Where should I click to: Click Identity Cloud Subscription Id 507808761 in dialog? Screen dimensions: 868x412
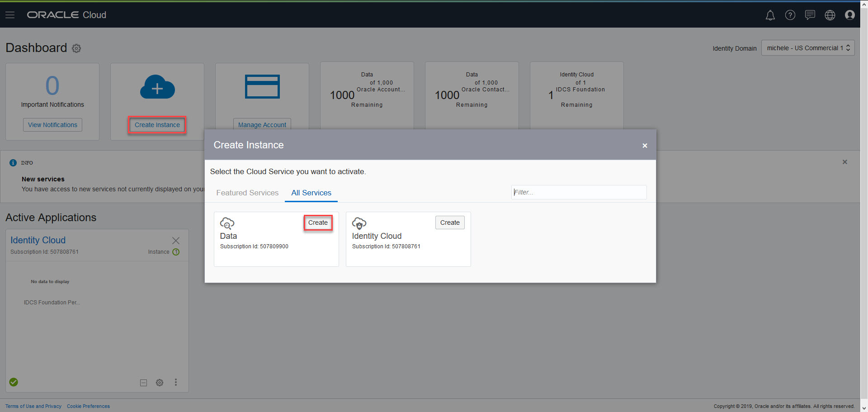click(386, 246)
